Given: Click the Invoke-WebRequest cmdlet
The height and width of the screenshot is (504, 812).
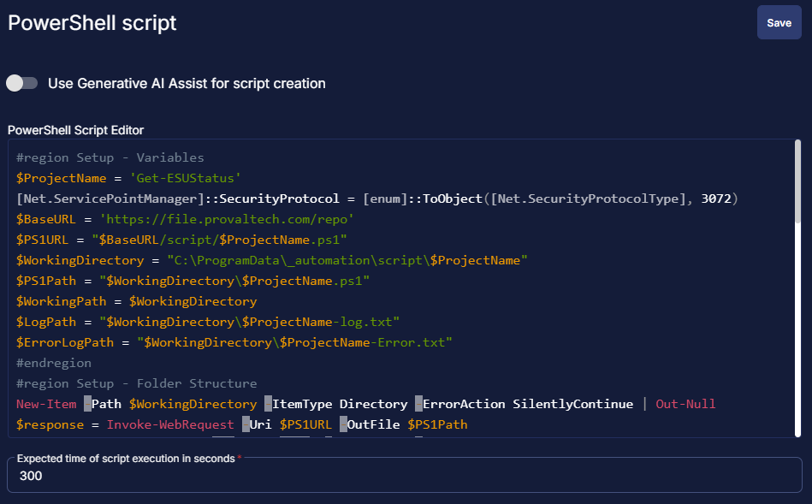Looking at the screenshot, I should pos(171,424).
